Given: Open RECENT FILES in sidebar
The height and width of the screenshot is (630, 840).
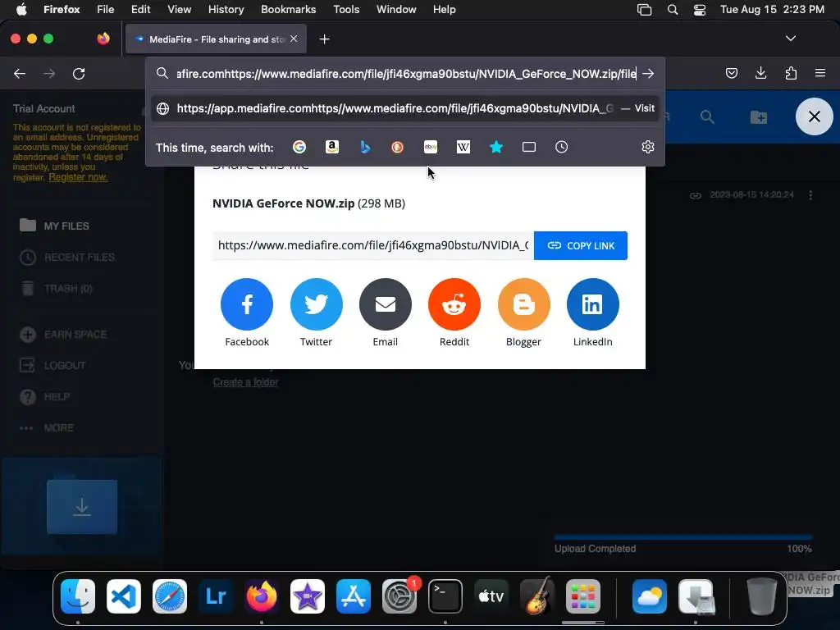Looking at the screenshot, I should [67, 257].
